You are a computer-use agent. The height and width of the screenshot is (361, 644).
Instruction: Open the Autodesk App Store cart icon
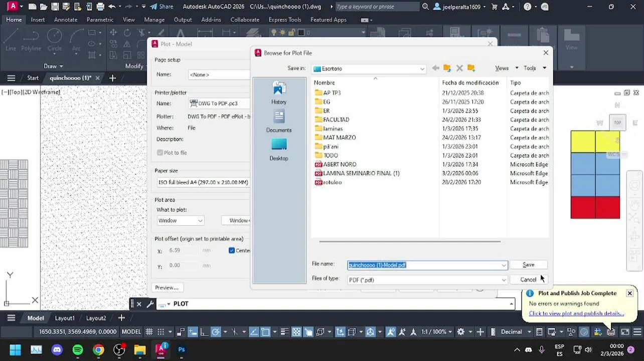pos(495,7)
